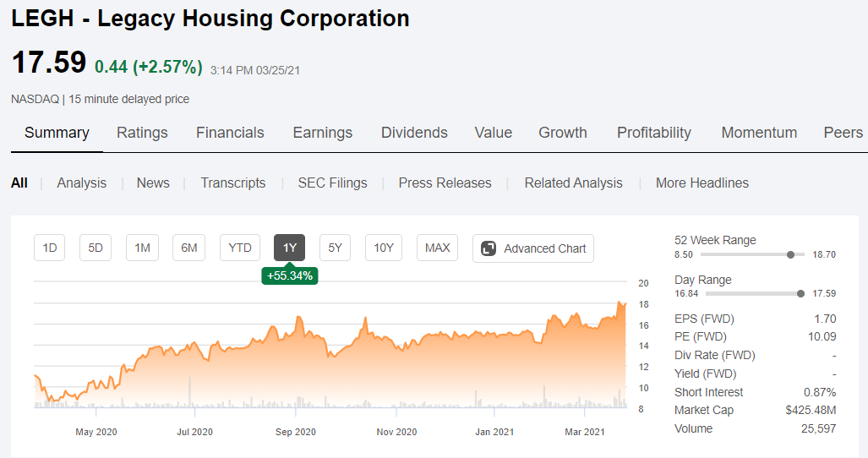Click the Day Range slider marker
The image size is (868, 458).
point(800,294)
